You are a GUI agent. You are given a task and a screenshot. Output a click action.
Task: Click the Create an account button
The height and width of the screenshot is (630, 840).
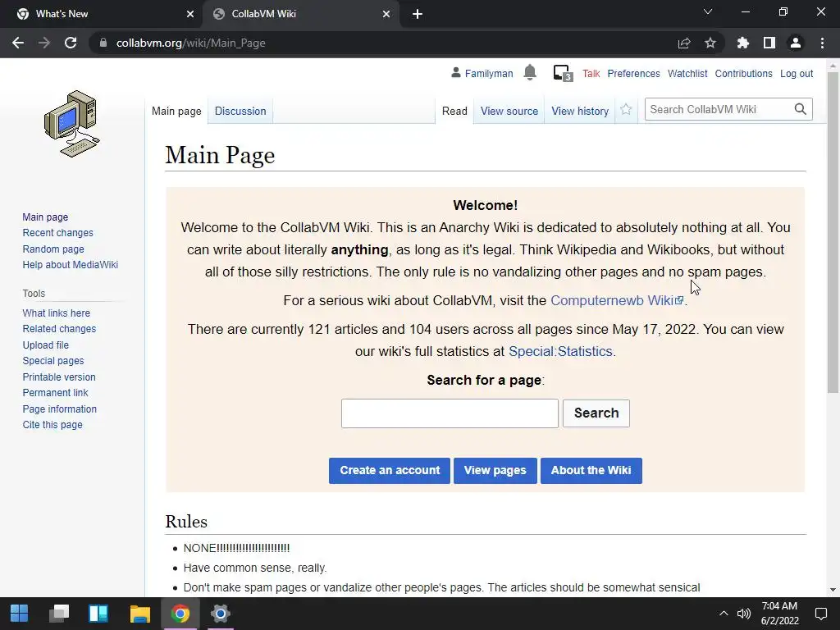(390, 470)
